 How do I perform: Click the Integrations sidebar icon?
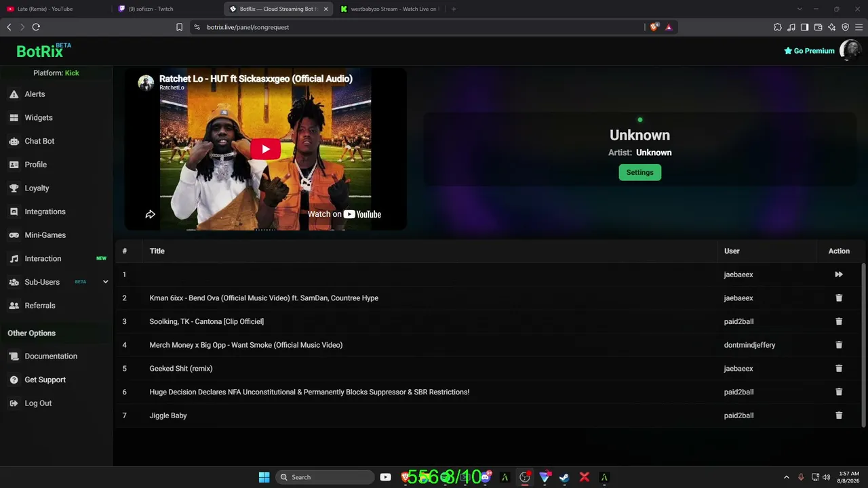coord(14,211)
